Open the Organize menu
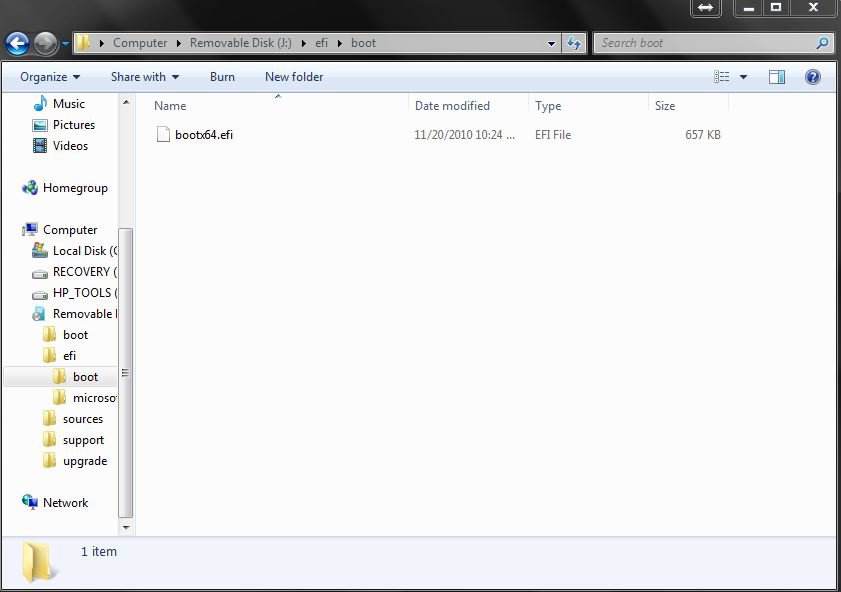The width and height of the screenshot is (841, 592). coord(50,77)
